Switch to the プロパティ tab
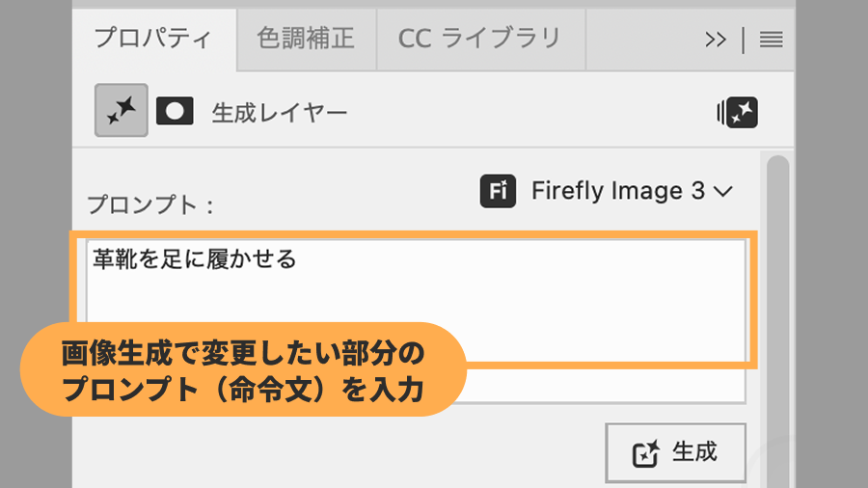This screenshot has width=868, height=488. pyautogui.click(x=152, y=40)
